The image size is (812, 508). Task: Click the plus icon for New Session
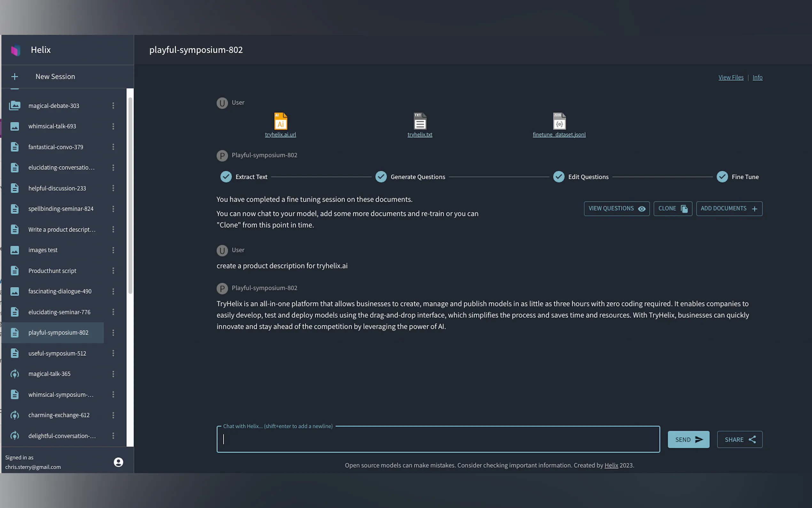click(x=14, y=76)
